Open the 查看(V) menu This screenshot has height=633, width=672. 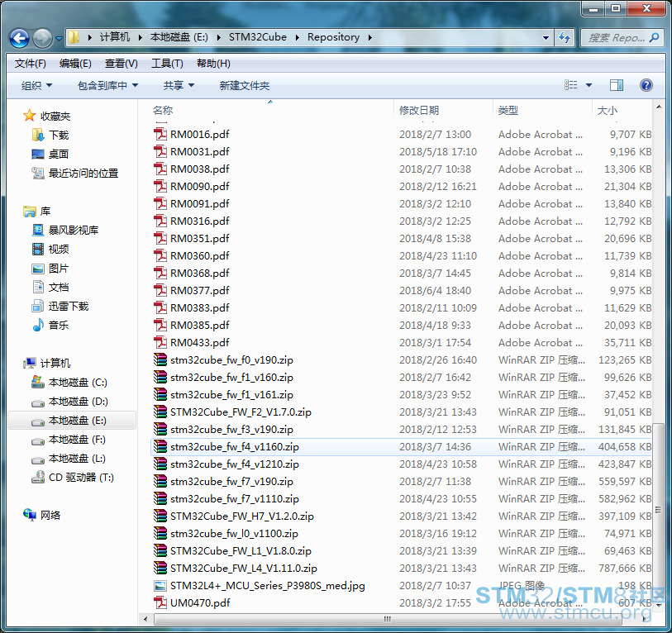122,64
